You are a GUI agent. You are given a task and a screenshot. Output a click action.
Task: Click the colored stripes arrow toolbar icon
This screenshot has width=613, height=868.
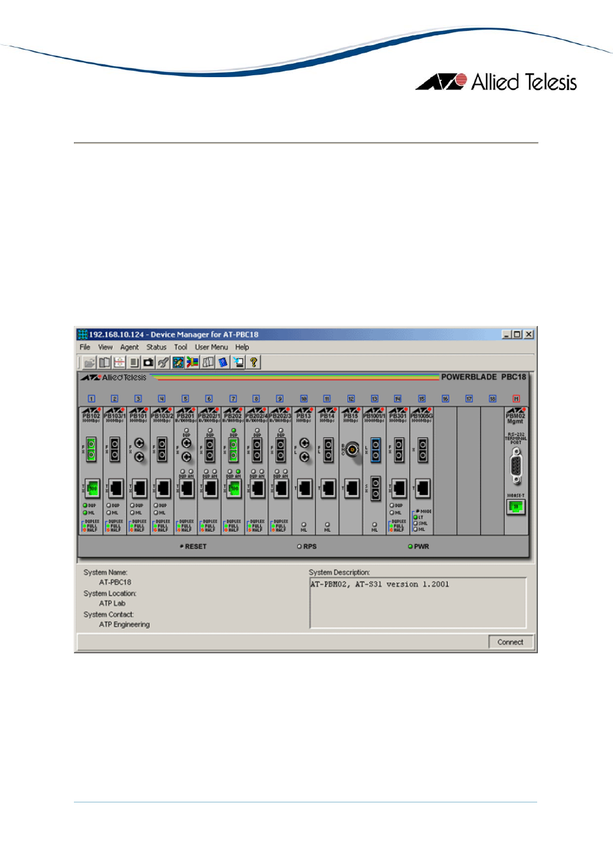pos(193,363)
